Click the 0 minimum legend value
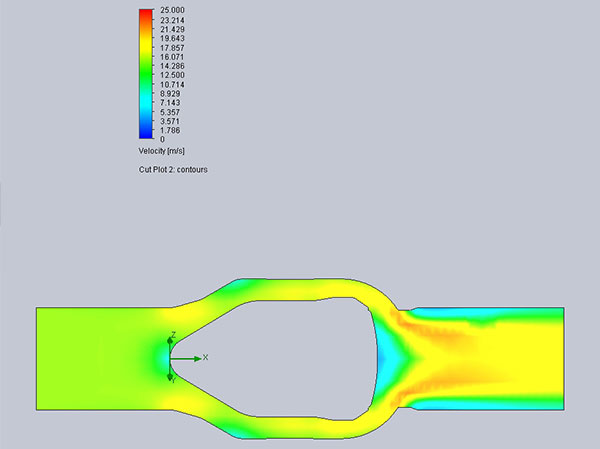Viewport: 600px width, 449px height. [162, 139]
